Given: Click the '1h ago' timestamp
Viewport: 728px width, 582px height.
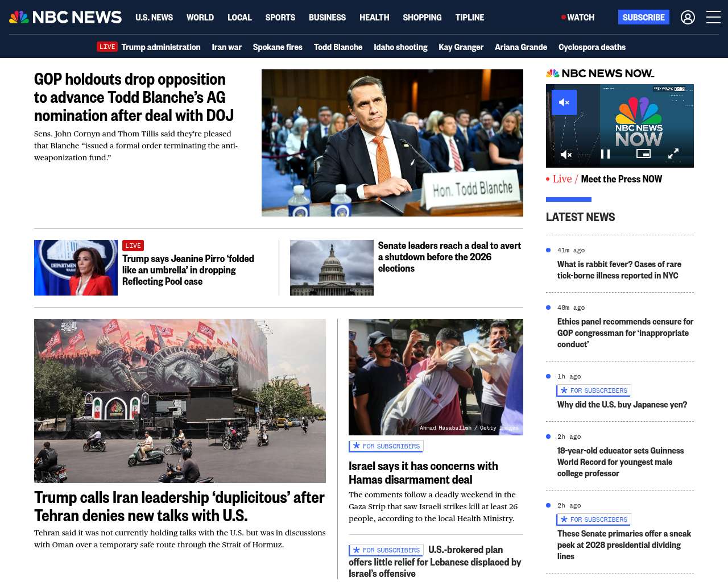Looking at the screenshot, I should pos(569,376).
